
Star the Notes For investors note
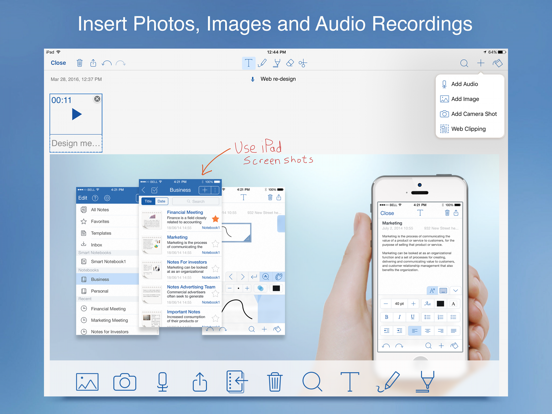215,269
